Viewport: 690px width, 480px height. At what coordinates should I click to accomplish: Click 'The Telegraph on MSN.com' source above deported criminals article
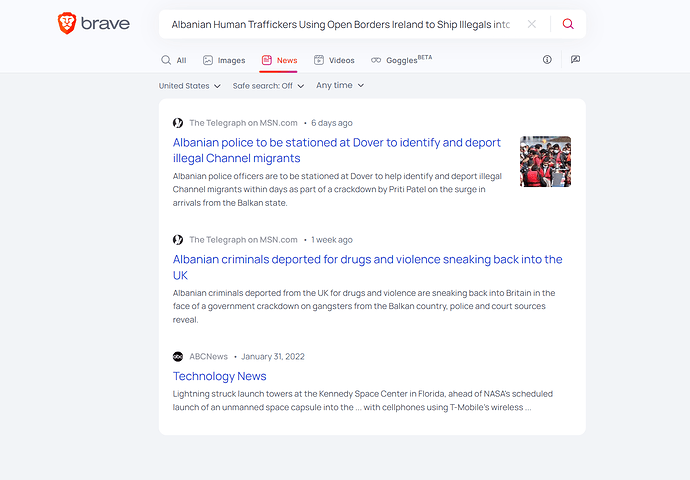[x=243, y=240]
